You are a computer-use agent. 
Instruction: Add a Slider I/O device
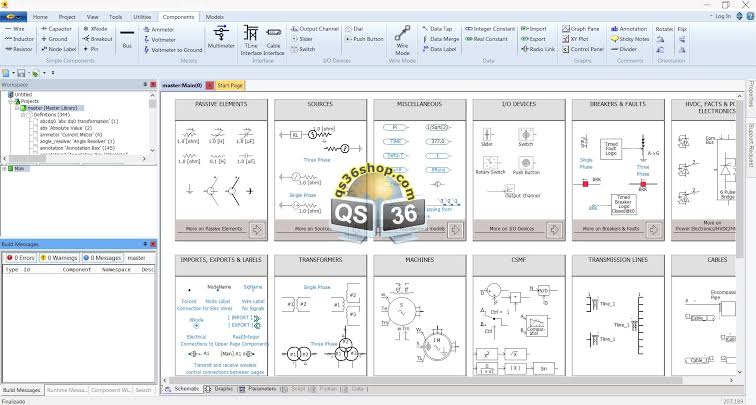point(302,39)
